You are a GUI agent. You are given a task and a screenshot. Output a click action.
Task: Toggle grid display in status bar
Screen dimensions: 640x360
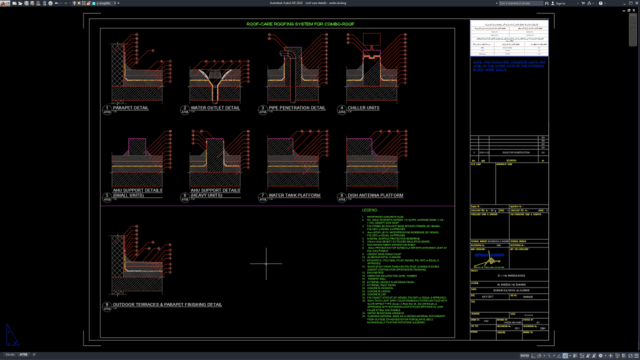(533, 356)
